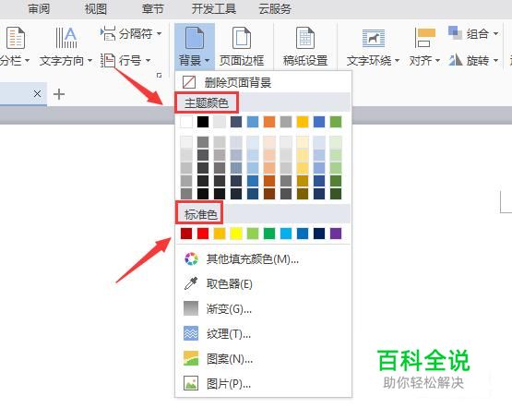Open the 图案(N)... pattern option
The width and height of the screenshot is (512, 420).
coord(263,358)
